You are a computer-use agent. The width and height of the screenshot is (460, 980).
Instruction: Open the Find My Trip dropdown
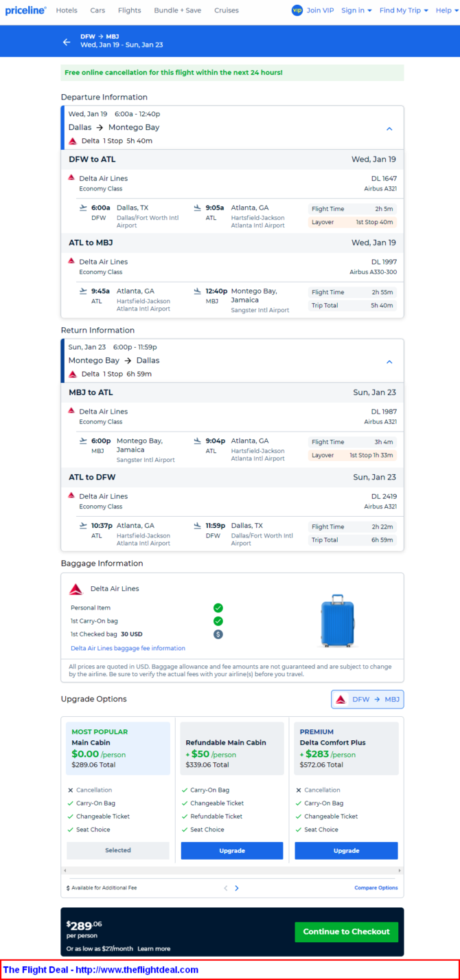click(x=404, y=10)
